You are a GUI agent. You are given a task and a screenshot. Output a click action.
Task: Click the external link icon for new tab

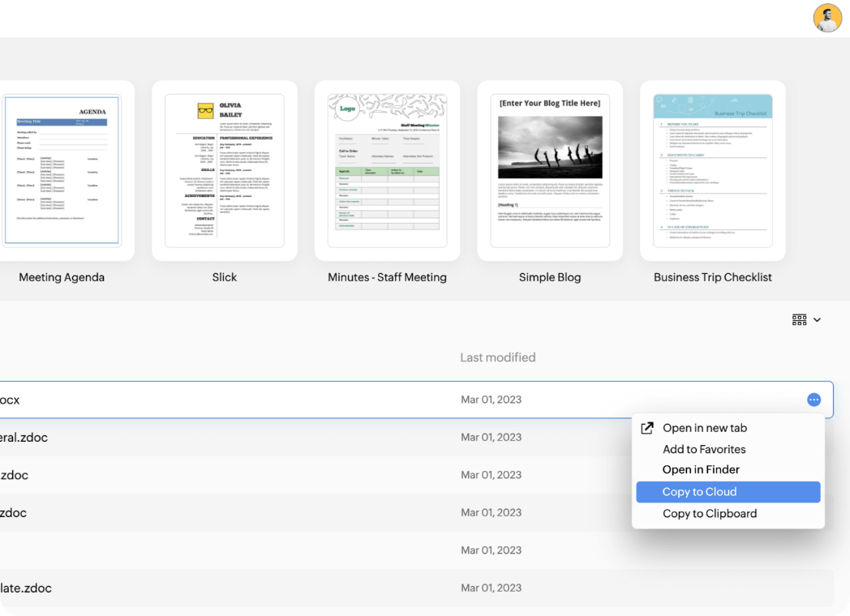point(647,428)
